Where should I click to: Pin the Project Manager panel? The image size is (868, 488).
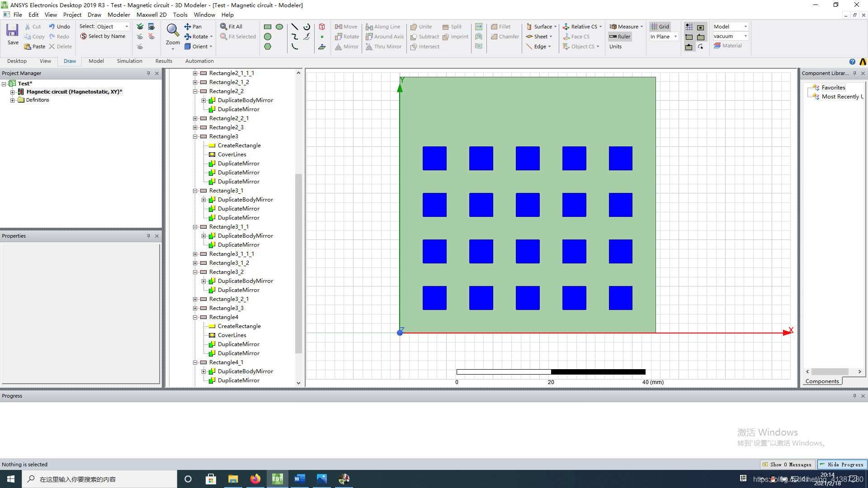(148, 73)
